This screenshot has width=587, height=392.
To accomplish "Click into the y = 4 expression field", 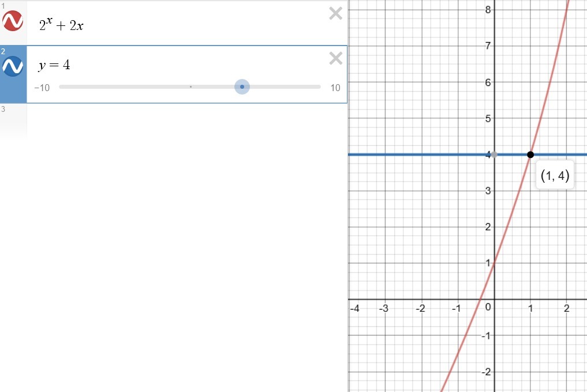I will tap(173, 65).
